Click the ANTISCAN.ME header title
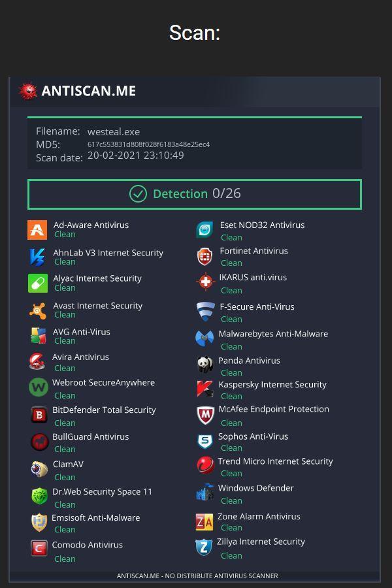This screenshot has width=392, height=588. pos(89,91)
